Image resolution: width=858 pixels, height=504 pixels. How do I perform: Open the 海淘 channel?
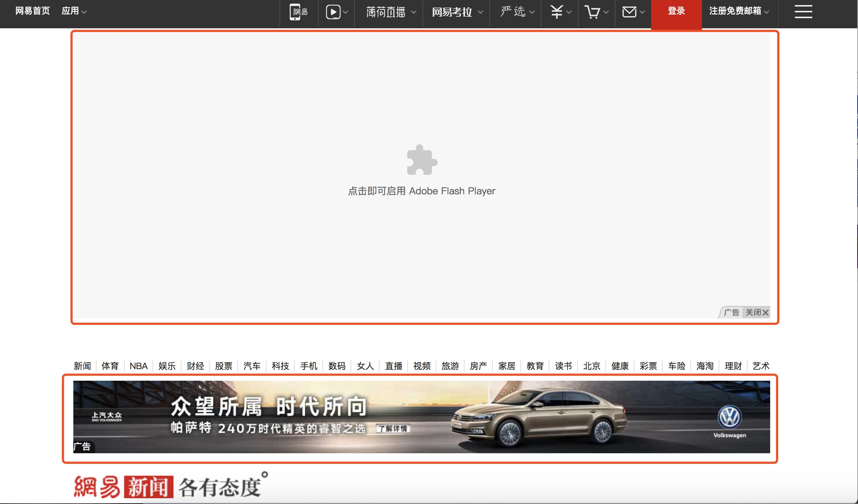tap(705, 366)
